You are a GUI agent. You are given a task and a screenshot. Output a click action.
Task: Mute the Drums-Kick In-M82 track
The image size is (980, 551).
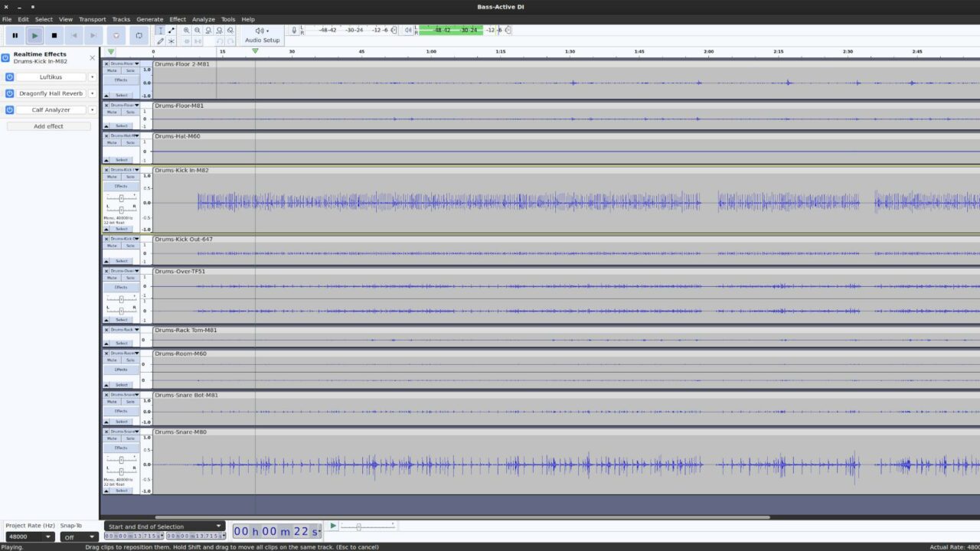pyautogui.click(x=112, y=177)
